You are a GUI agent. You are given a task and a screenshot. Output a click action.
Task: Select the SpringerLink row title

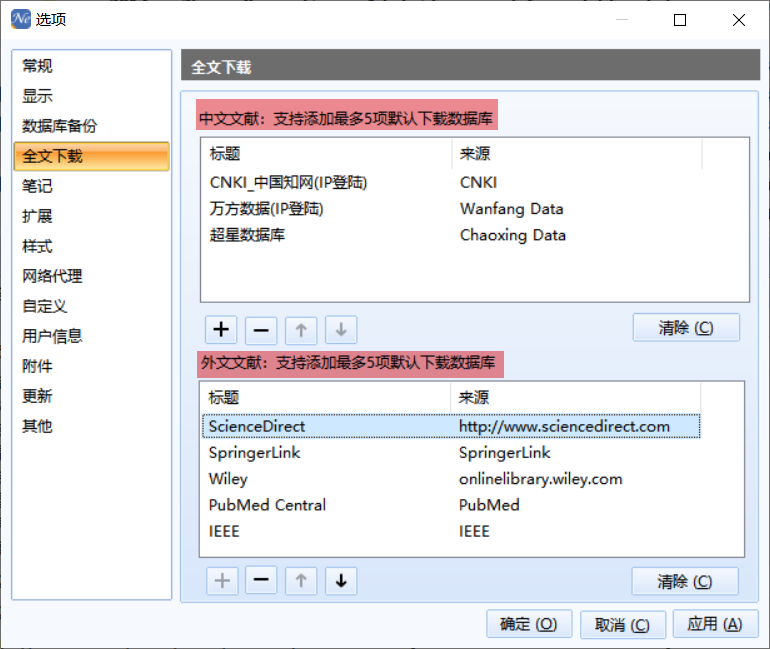[254, 453]
